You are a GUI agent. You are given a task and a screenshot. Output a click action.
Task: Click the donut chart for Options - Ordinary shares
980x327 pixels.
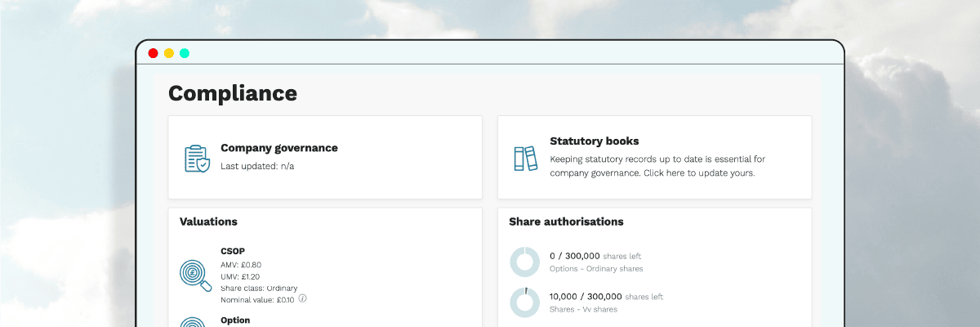pos(524,262)
